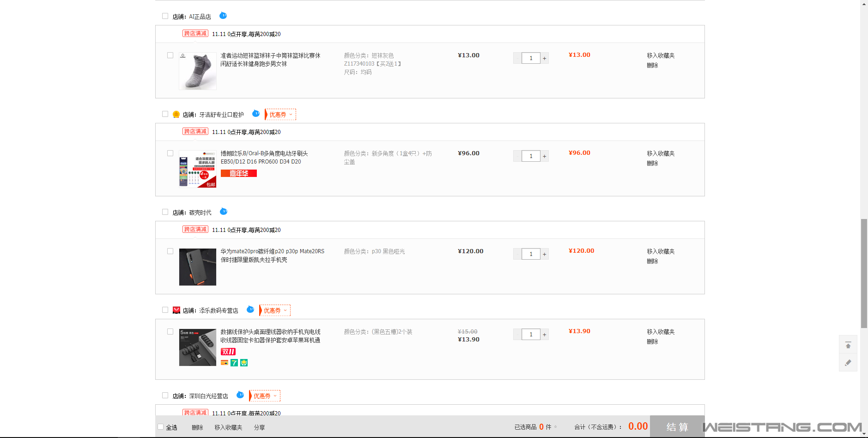
Task: Click the 结算 checkout button
Action: tap(677, 427)
